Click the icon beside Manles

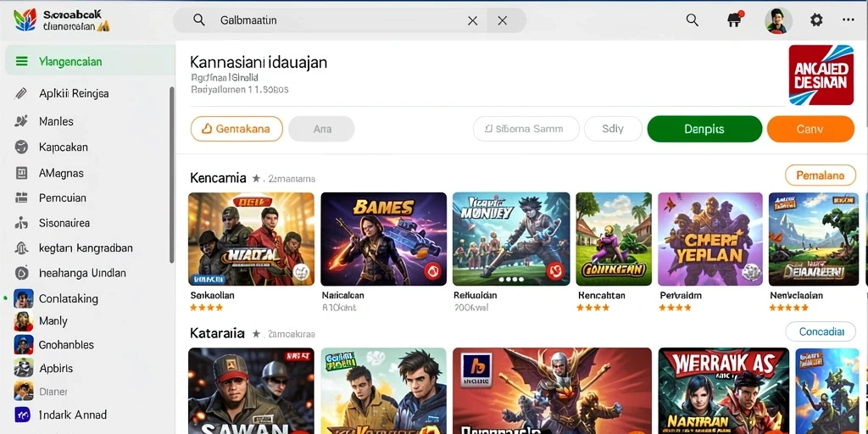point(21,120)
